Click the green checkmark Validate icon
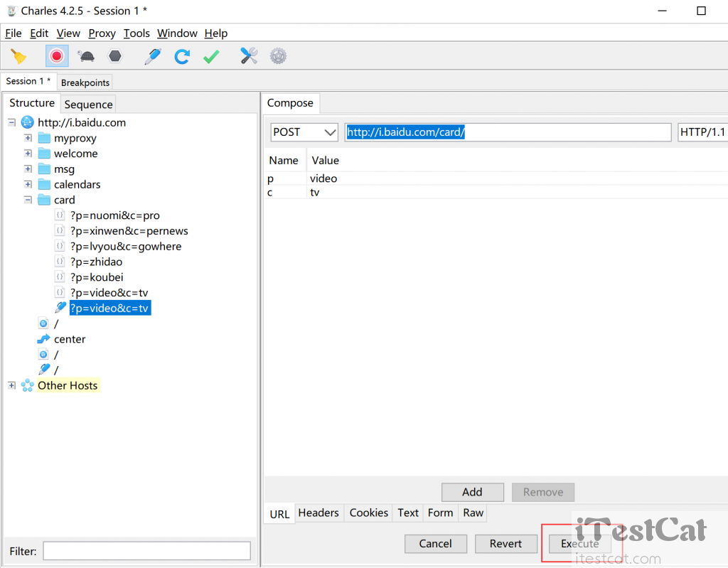Screen dimensions: 728x568 click(x=211, y=57)
